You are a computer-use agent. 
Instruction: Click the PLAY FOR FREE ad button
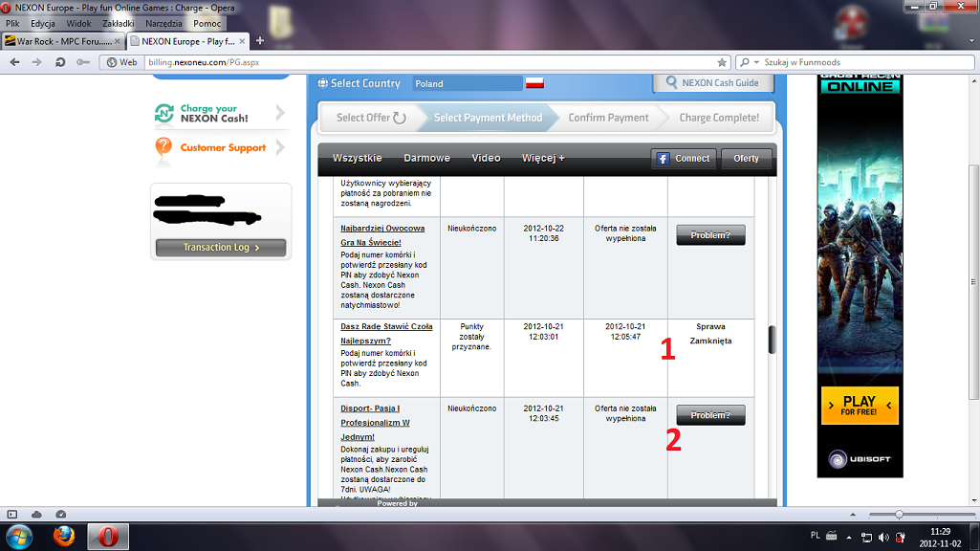point(860,406)
